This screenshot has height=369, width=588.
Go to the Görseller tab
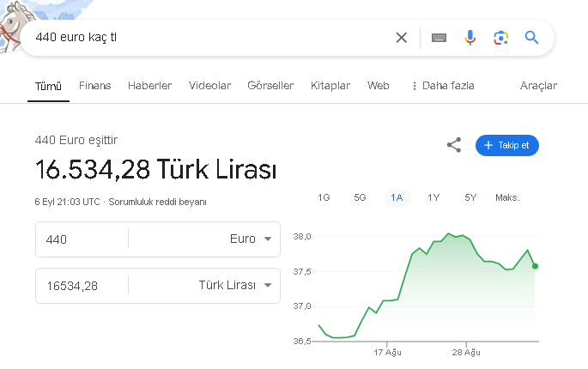pos(270,86)
